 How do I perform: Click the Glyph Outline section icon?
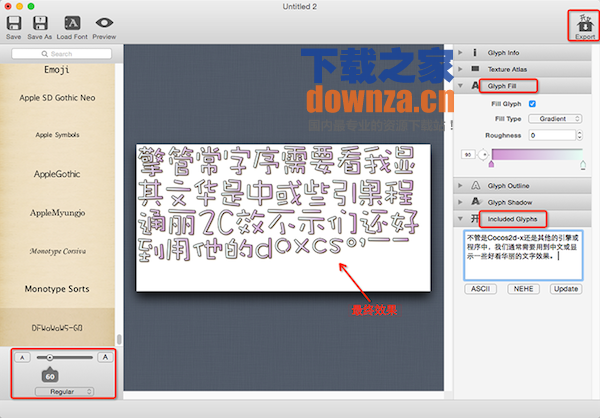(x=475, y=186)
